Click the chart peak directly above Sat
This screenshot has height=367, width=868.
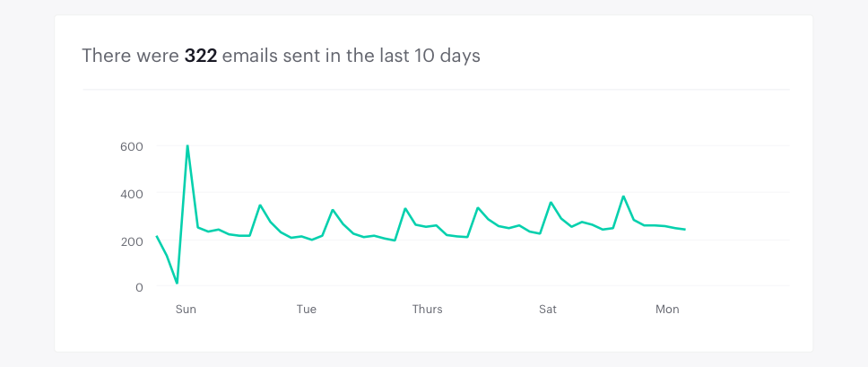551,203
